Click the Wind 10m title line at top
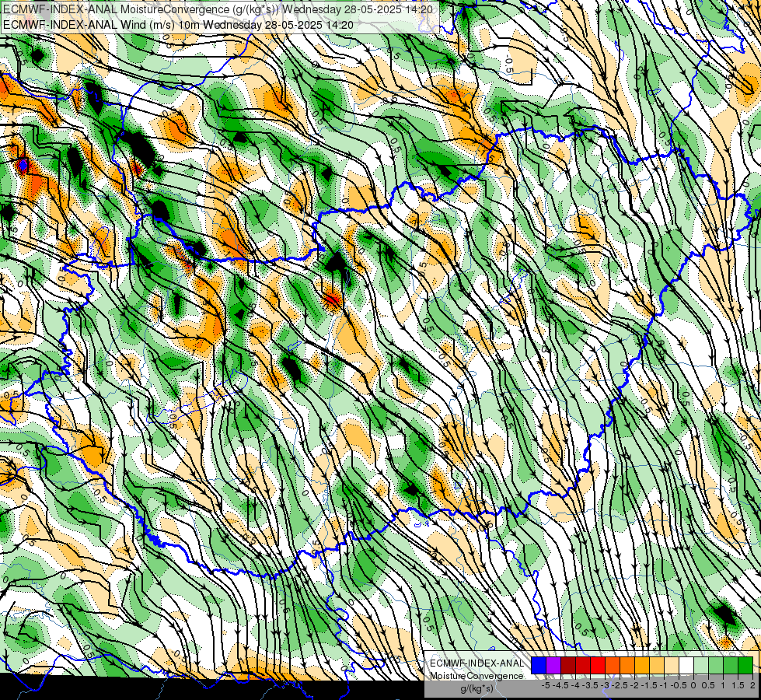 point(178,25)
